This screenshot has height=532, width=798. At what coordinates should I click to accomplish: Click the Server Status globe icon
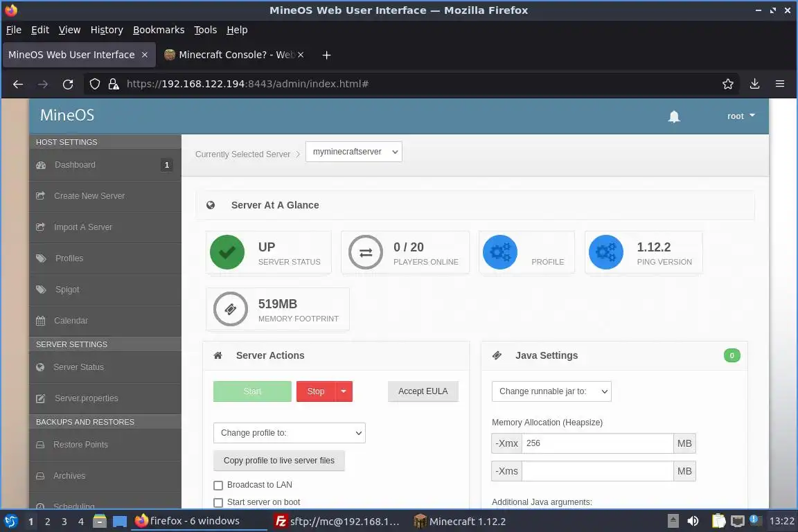40,367
